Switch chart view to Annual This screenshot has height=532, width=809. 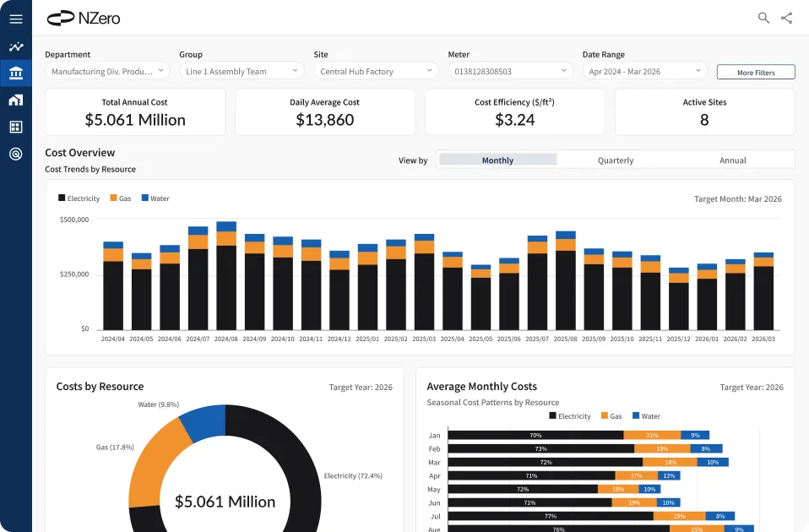[732, 160]
